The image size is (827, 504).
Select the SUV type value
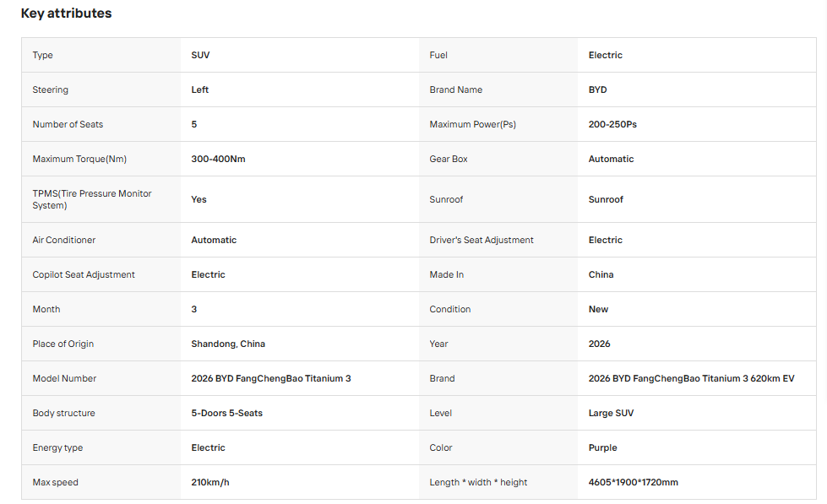(200, 55)
